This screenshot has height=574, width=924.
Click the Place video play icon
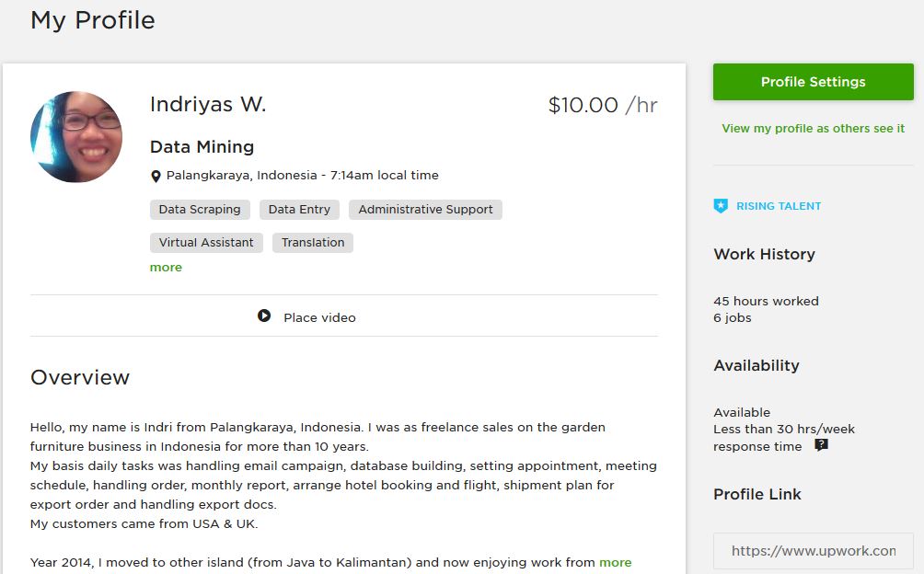click(264, 316)
